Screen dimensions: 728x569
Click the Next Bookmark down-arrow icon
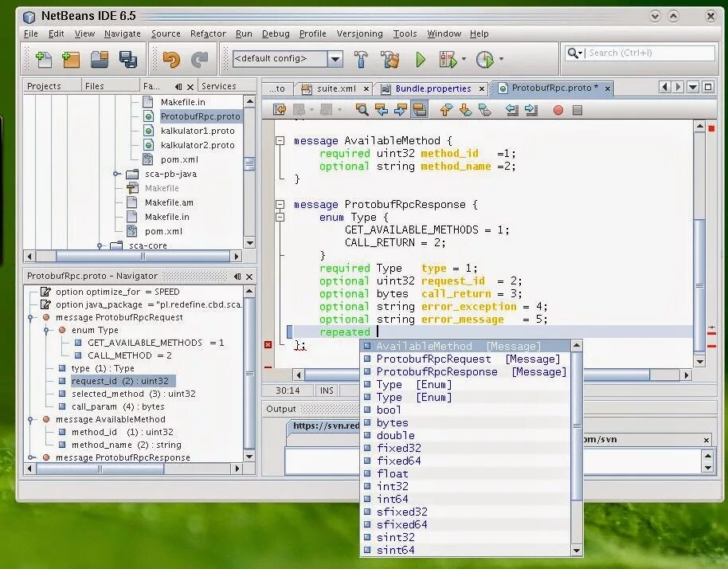(x=465, y=110)
